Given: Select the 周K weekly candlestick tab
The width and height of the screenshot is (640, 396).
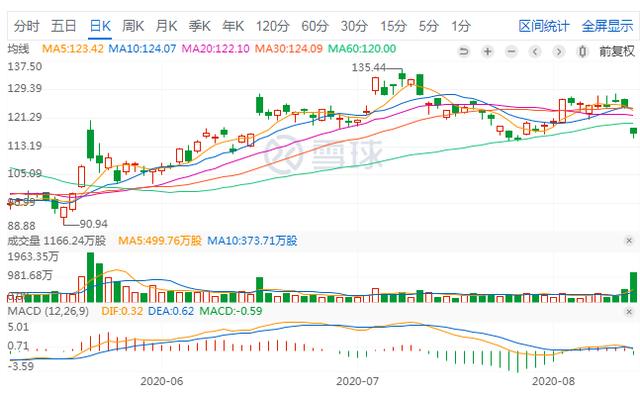Looking at the screenshot, I should (133, 26).
